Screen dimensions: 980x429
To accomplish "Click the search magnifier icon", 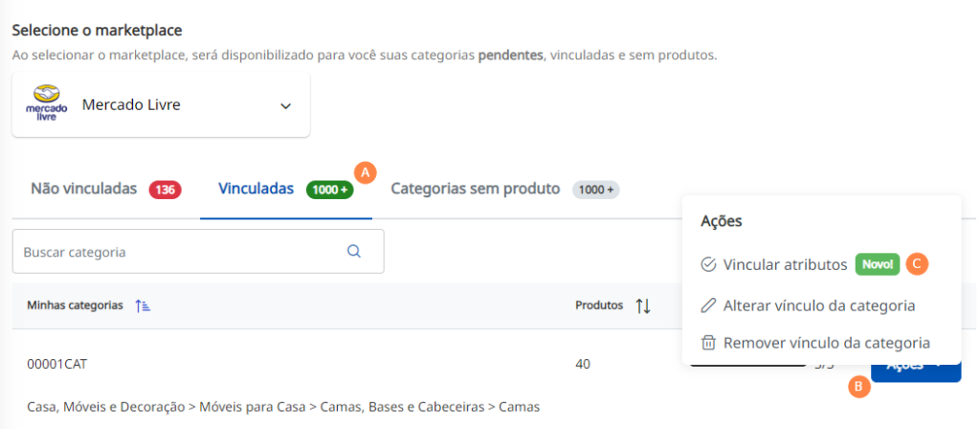I will (x=354, y=252).
